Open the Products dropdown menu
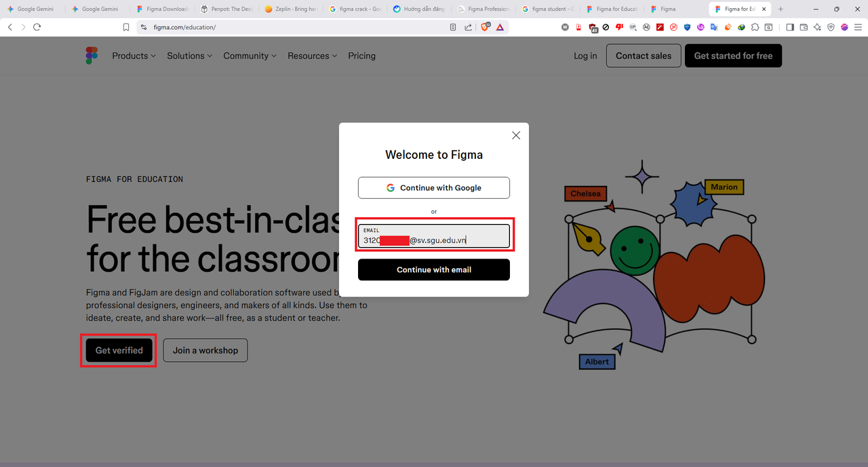 tap(134, 56)
